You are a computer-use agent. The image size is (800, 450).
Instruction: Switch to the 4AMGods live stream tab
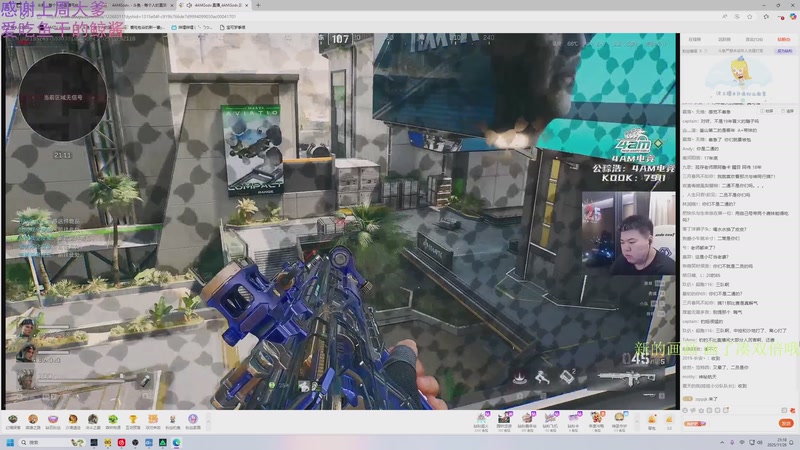214,5
